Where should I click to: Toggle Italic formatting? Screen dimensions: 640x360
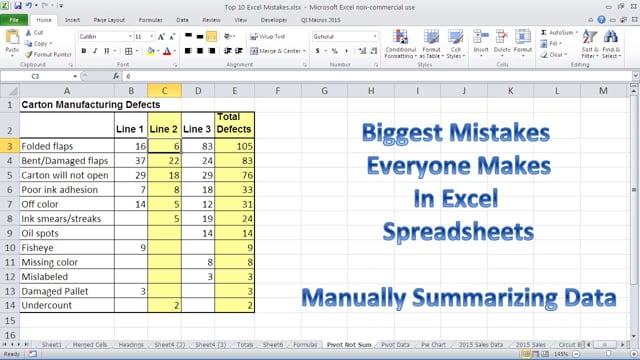(x=95, y=51)
